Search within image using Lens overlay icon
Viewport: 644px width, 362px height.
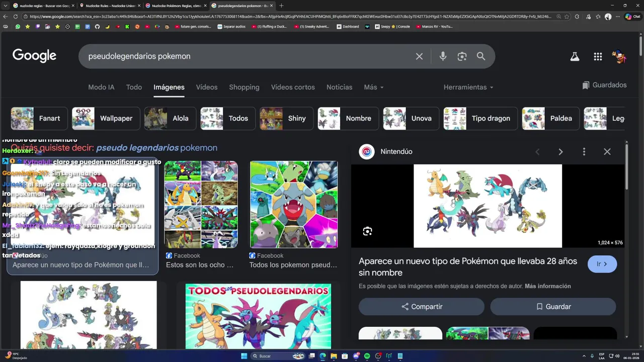367,231
